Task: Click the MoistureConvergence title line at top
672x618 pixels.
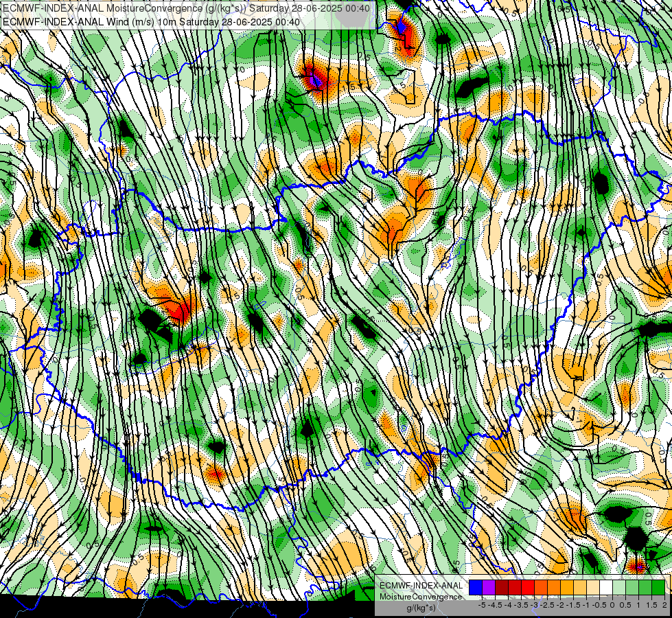Action: pos(186,8)
